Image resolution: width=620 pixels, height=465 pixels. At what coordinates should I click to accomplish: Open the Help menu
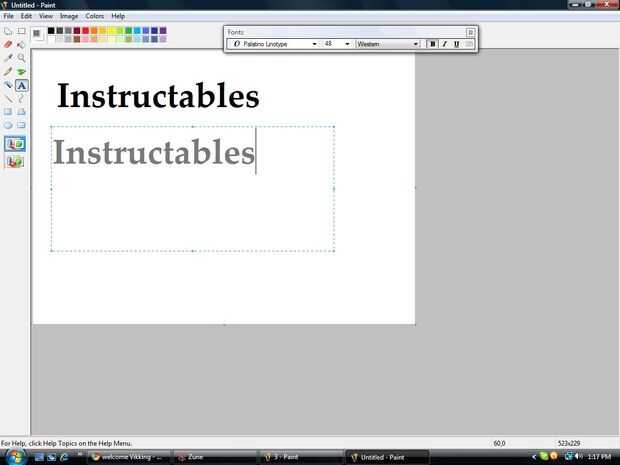point(118,16)
